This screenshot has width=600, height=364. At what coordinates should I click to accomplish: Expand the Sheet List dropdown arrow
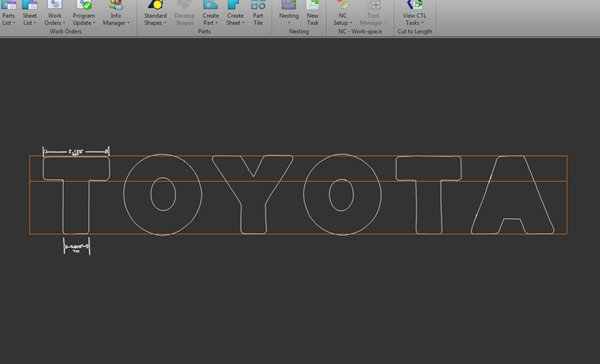tap(35, 23)
